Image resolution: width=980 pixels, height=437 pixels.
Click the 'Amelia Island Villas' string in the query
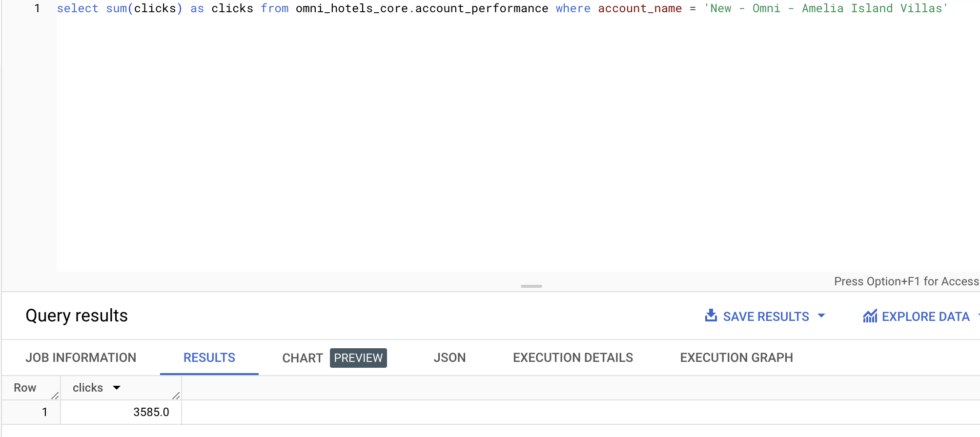(x=872, y=8)
